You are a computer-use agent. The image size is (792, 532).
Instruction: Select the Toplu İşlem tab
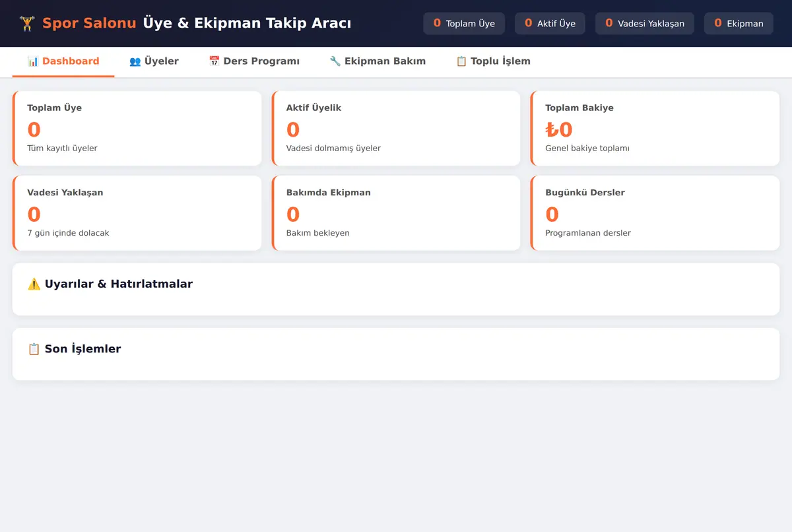(x=493, y=61)
